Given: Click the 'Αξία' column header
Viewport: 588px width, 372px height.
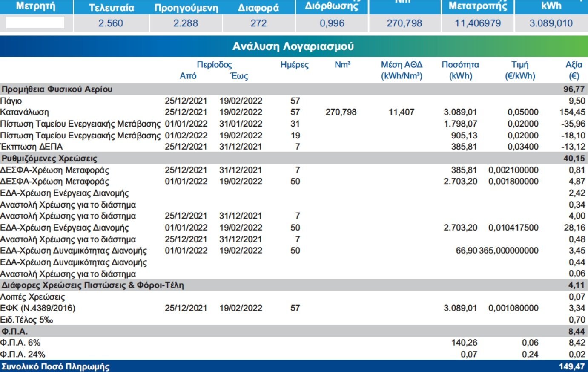Looking at the screenshot, I should click(574, 65).
